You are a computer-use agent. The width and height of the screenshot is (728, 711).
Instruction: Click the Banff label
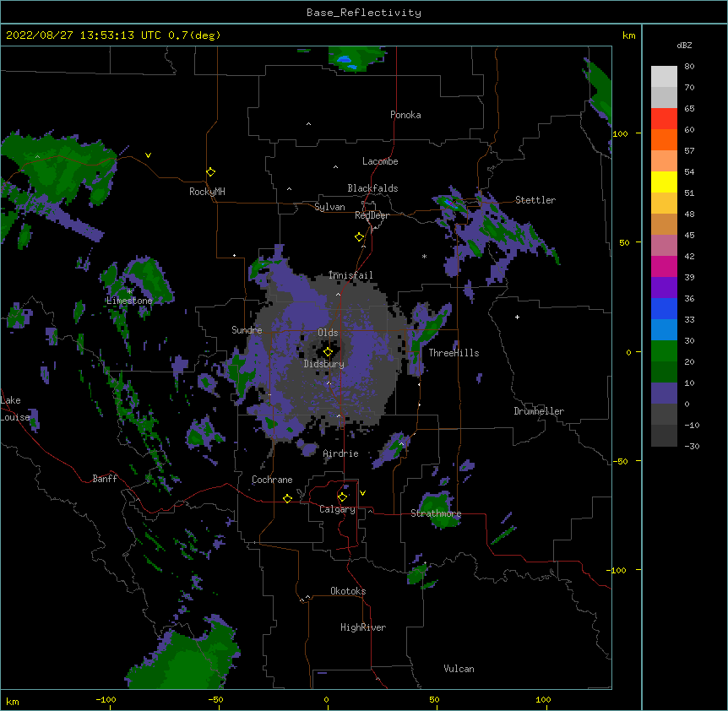pos(105,479)
